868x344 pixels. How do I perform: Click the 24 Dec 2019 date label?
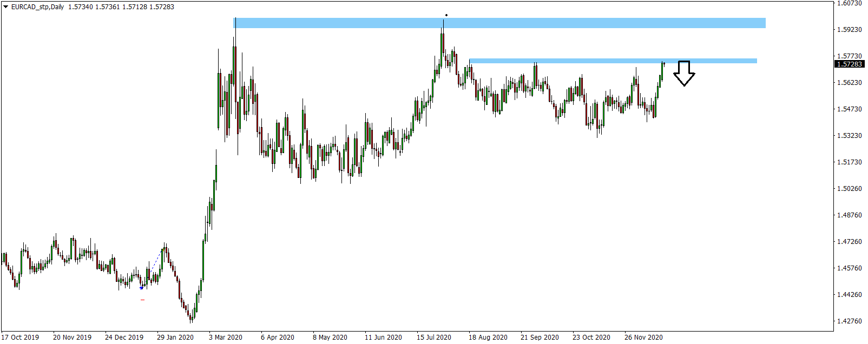coord(124,338)
